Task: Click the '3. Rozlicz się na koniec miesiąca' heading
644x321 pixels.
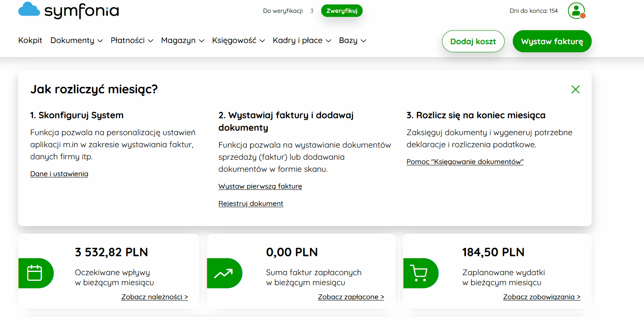Action: (476, 115)
